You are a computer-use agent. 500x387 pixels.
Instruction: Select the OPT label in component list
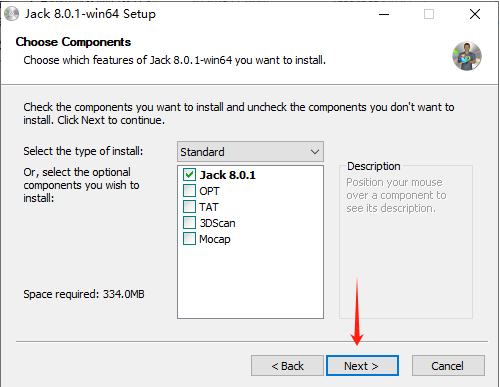click(x=209, y=191)
